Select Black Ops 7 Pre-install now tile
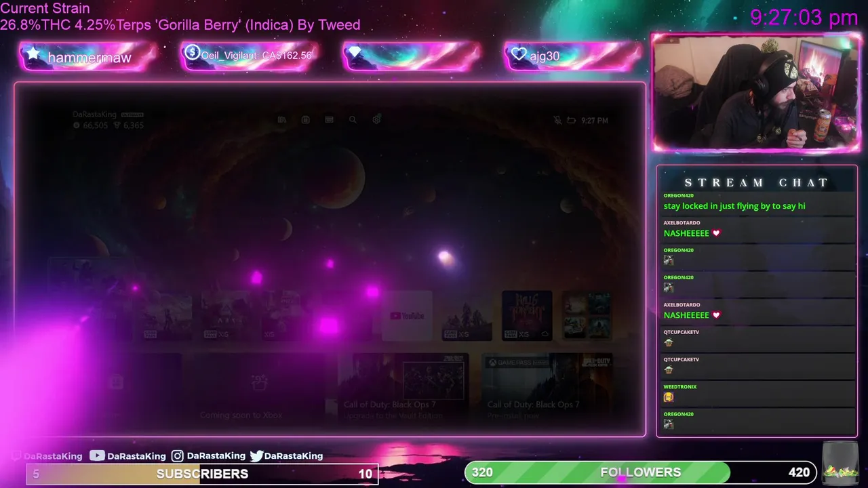The height and width of the screenshot is (488, 868). pyautogui.click(x=547, y=388)
